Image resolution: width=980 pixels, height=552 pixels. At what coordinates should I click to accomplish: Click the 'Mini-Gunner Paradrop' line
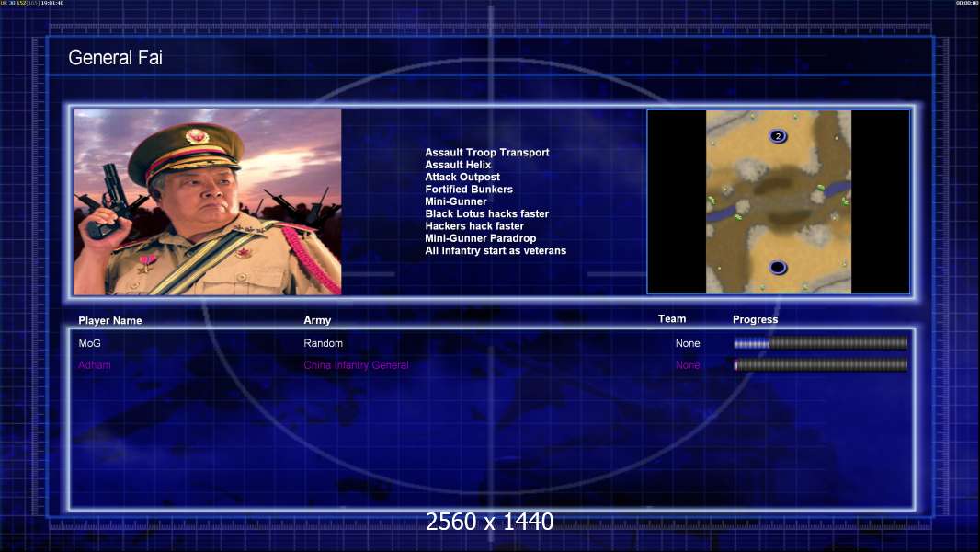[x=480, y=238]
